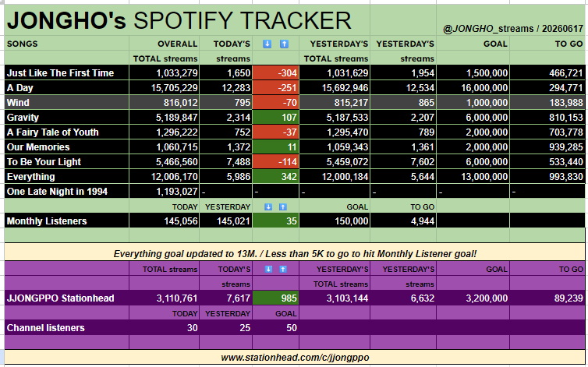
Task: Select the 16,000,000 goal cell
Action: 473,88
